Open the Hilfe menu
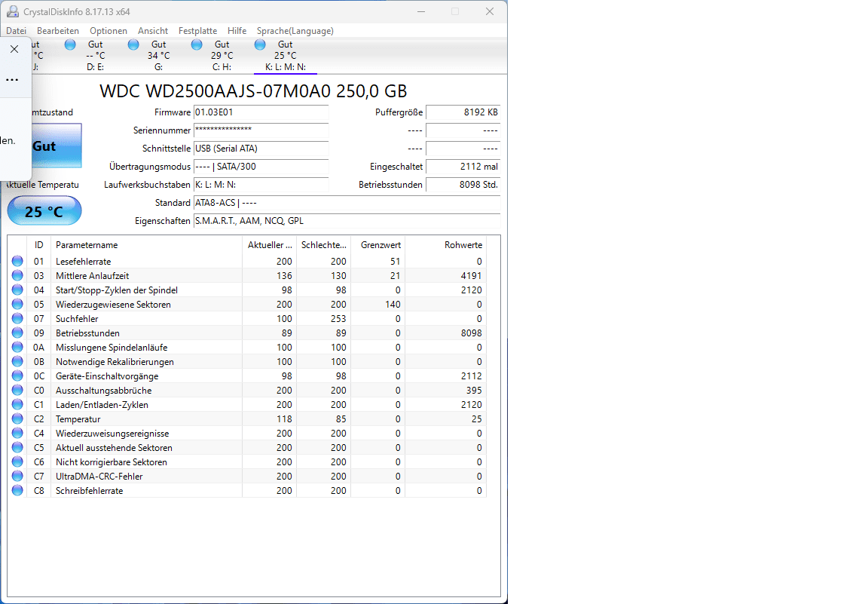The image size is (868, 604). [237, 31]
